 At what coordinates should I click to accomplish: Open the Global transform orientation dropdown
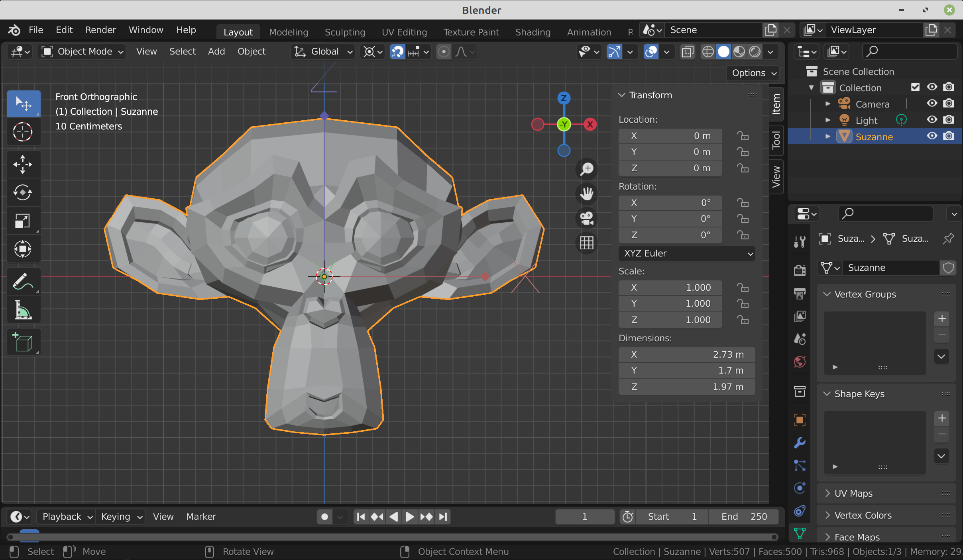click(x=323, y=52)
